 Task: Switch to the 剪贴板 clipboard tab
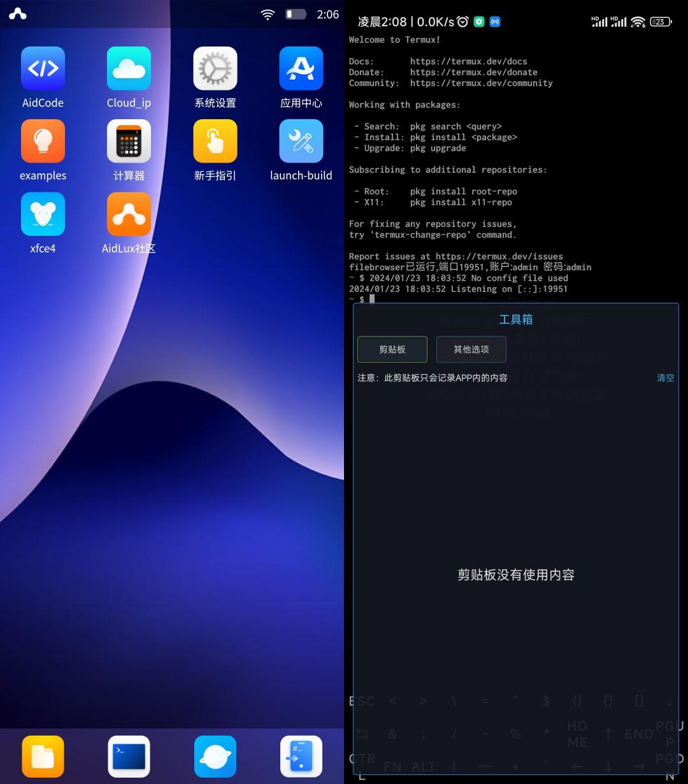(392, 349)
